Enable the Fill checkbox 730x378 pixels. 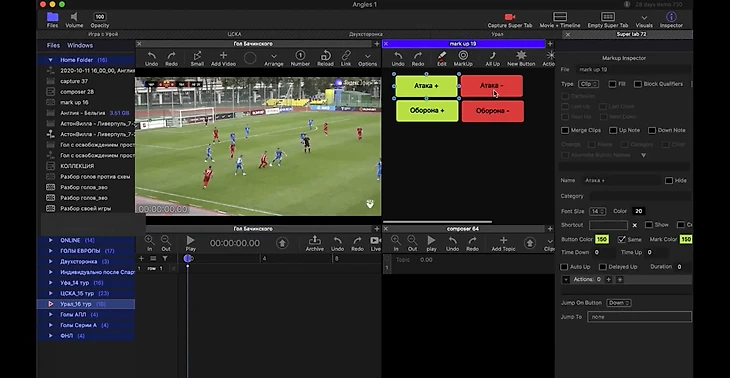pos(612,84)
